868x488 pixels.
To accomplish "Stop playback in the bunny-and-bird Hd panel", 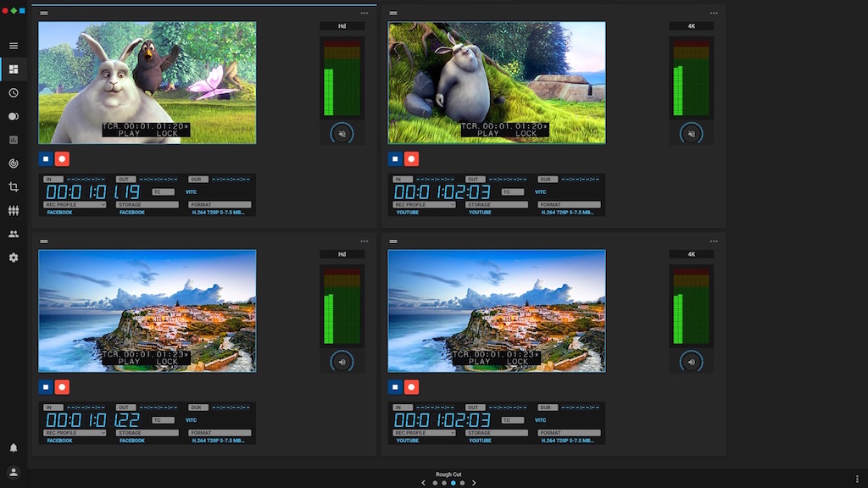I will coord(46,159).
